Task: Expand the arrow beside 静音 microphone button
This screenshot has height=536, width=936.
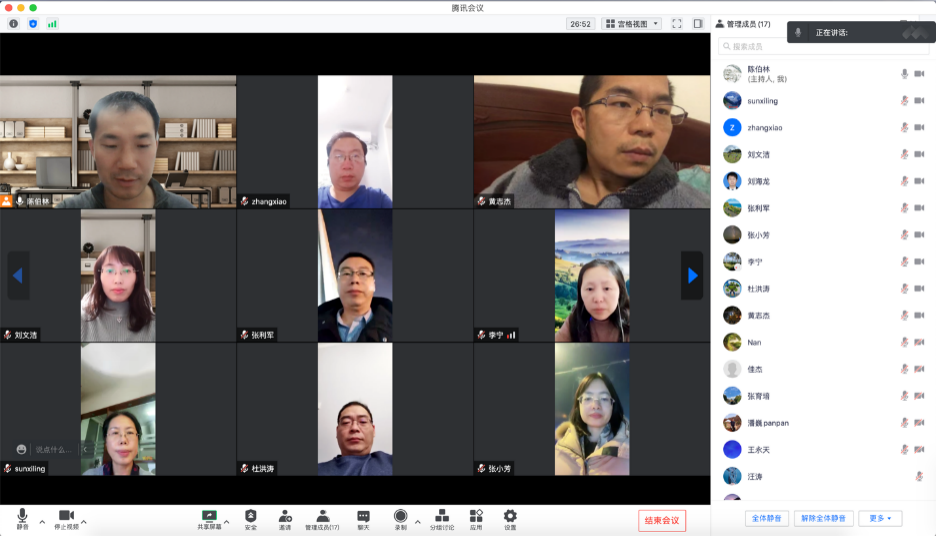Action: click(x=42, y=521)
